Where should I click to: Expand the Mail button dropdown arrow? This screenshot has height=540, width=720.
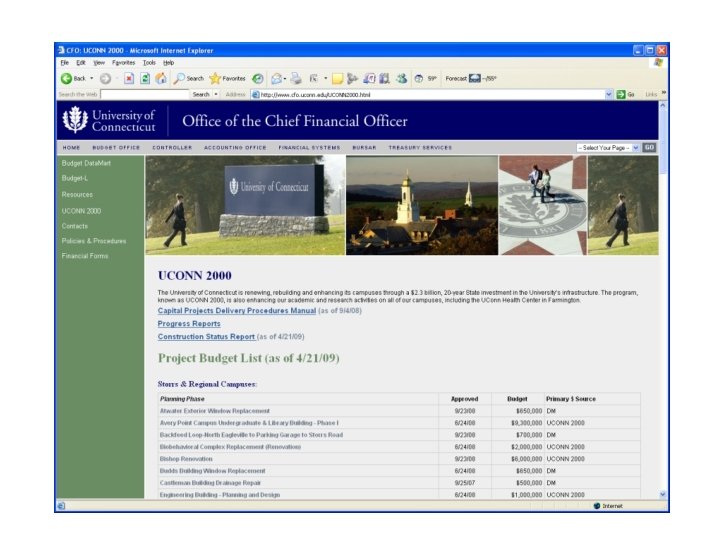(x=285, y=79)
